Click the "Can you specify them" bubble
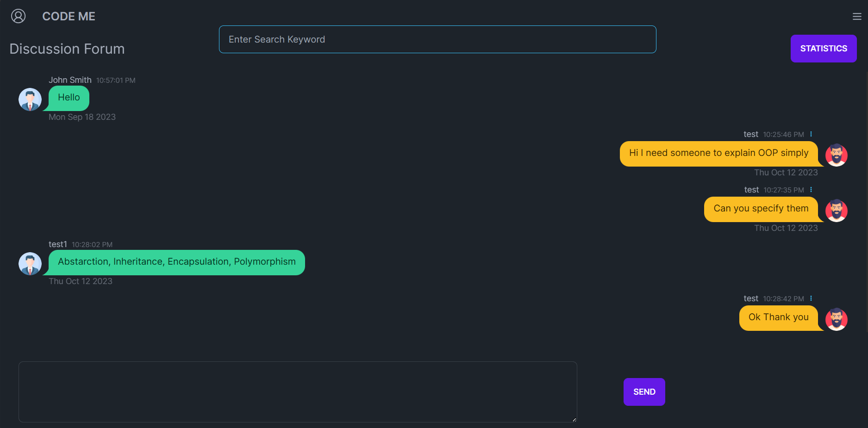Screen dimensions: 868x428 761,209
